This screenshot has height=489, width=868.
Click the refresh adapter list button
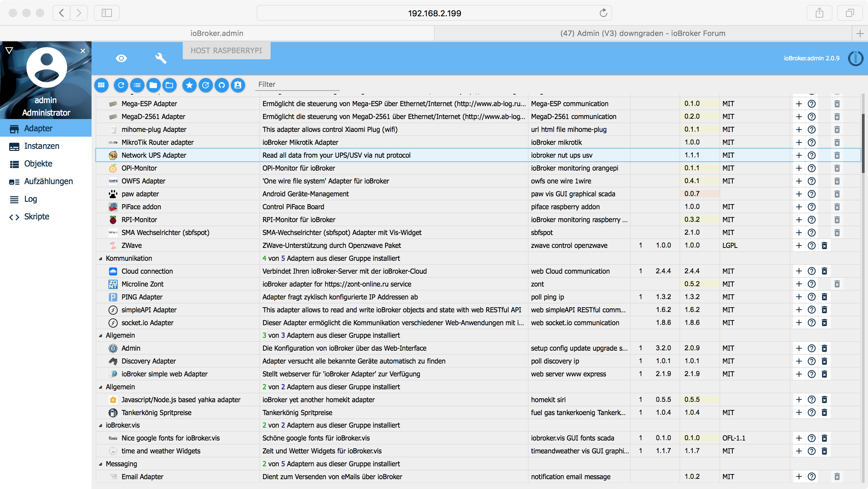point(121,85)
